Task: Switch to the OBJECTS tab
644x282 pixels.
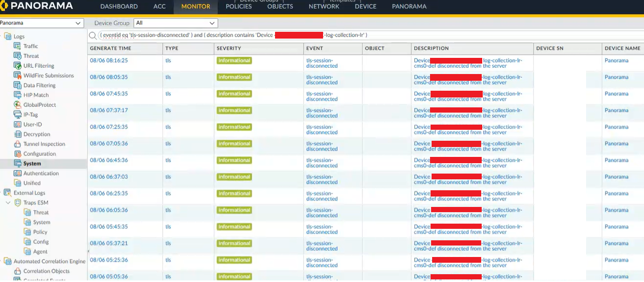Action: point(280,7)
